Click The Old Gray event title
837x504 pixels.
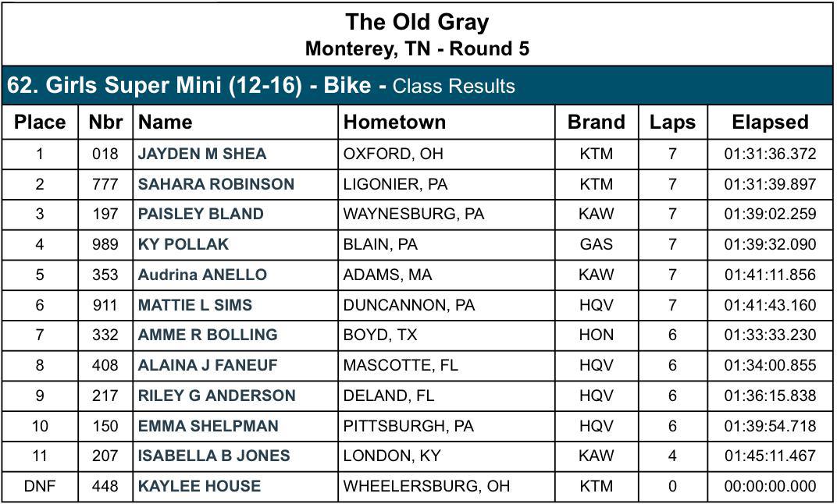click(418, 23)
